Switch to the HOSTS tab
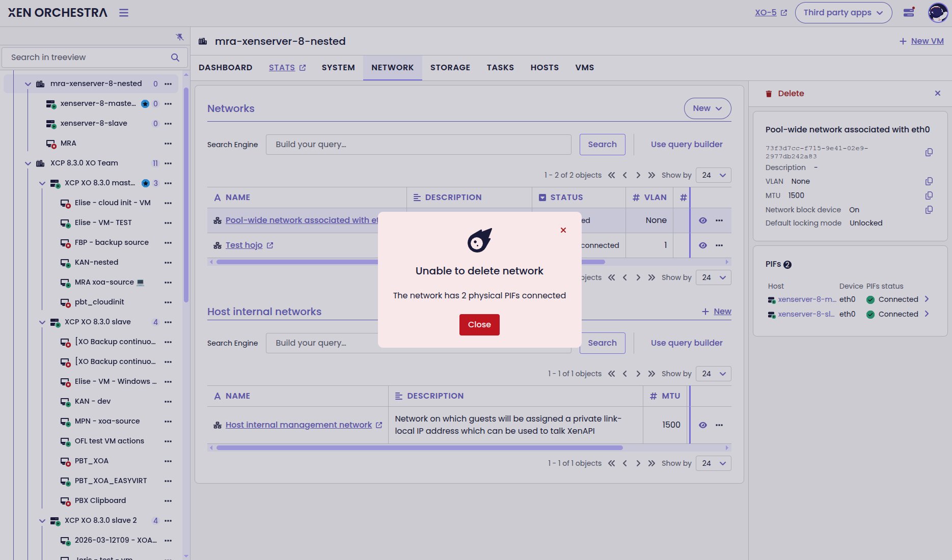This screenshot has width=952, height=560. (x=544, y=68)
